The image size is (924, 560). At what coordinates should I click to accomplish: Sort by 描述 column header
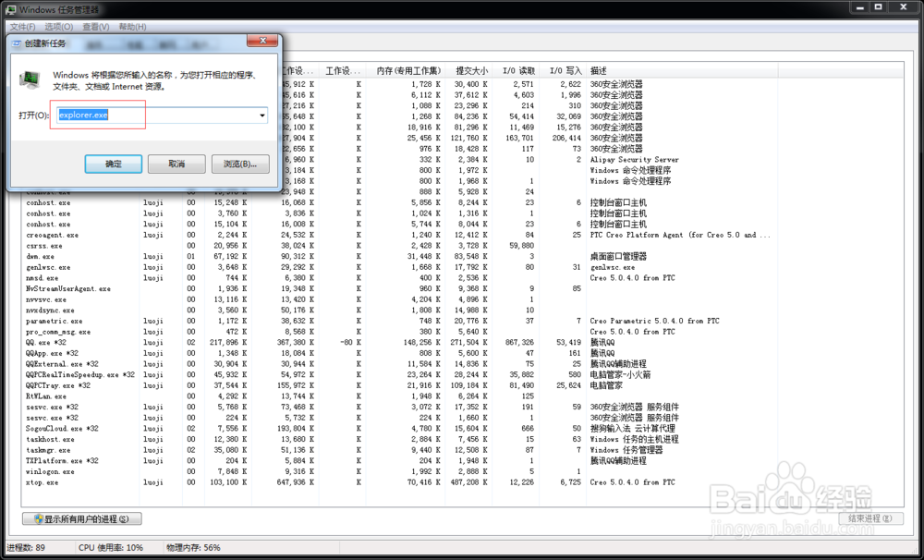click(683, 71)
